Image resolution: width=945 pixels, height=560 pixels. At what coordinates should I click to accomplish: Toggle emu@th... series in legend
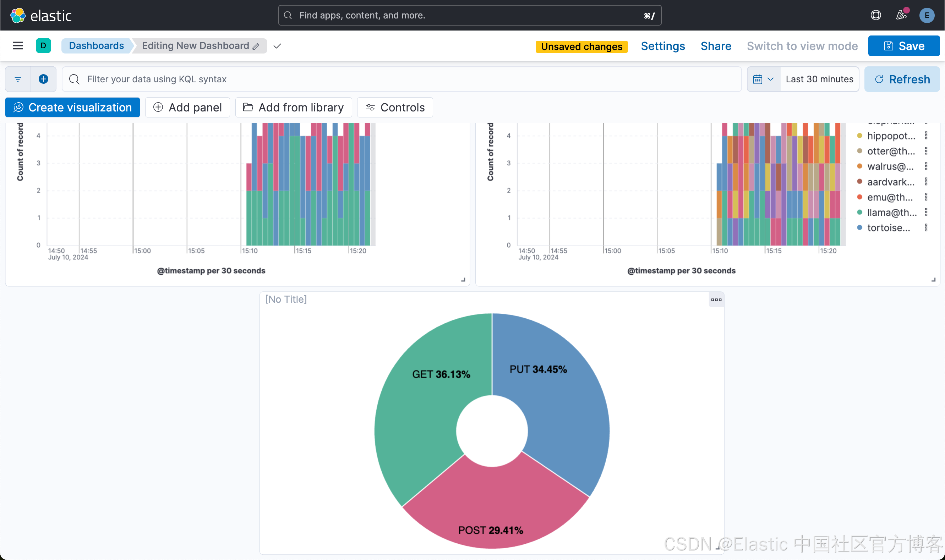pyautogui.click(x=890, y=197)
